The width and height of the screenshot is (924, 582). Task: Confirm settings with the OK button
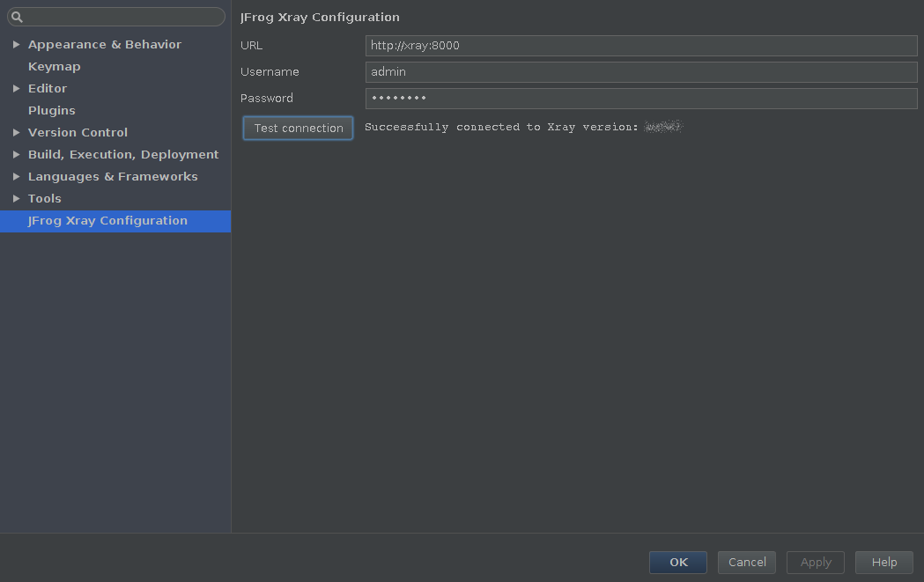click(677, 562)
